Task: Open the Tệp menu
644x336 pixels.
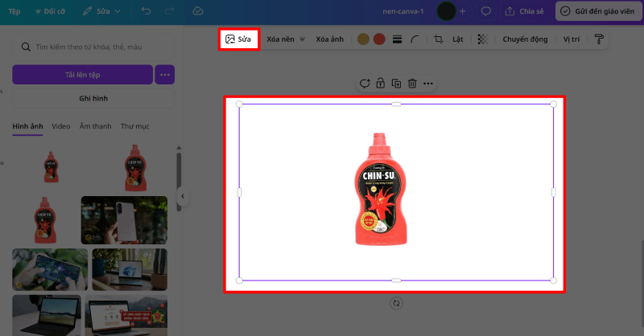Action: (14, 11)
